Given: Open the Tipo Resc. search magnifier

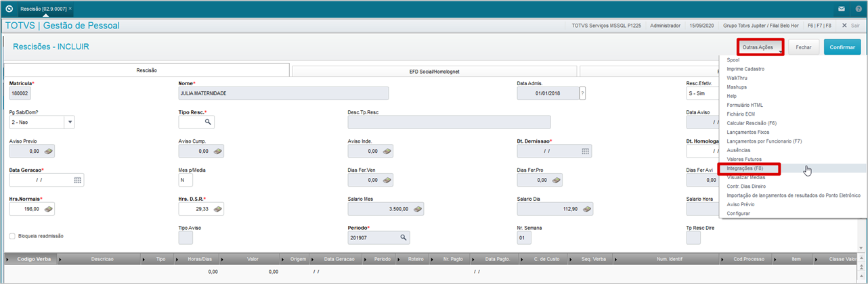Looking at the screenshot, I should tap(208, 122).
